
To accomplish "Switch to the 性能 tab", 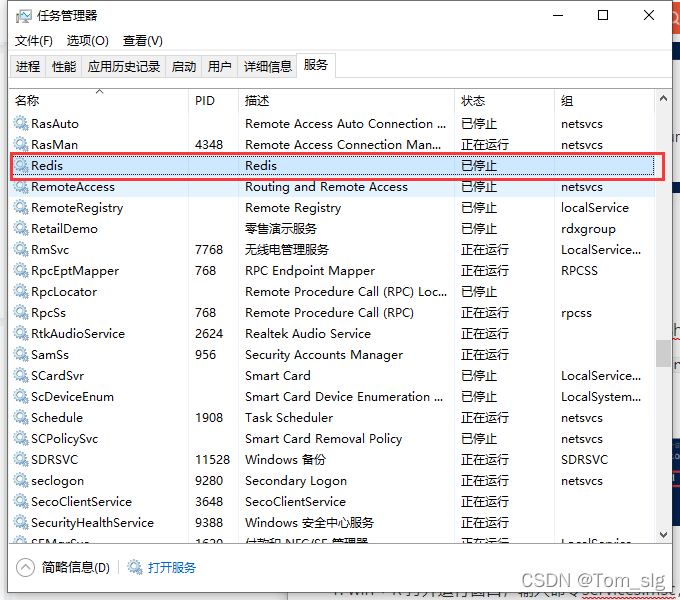I will (64, 67).
